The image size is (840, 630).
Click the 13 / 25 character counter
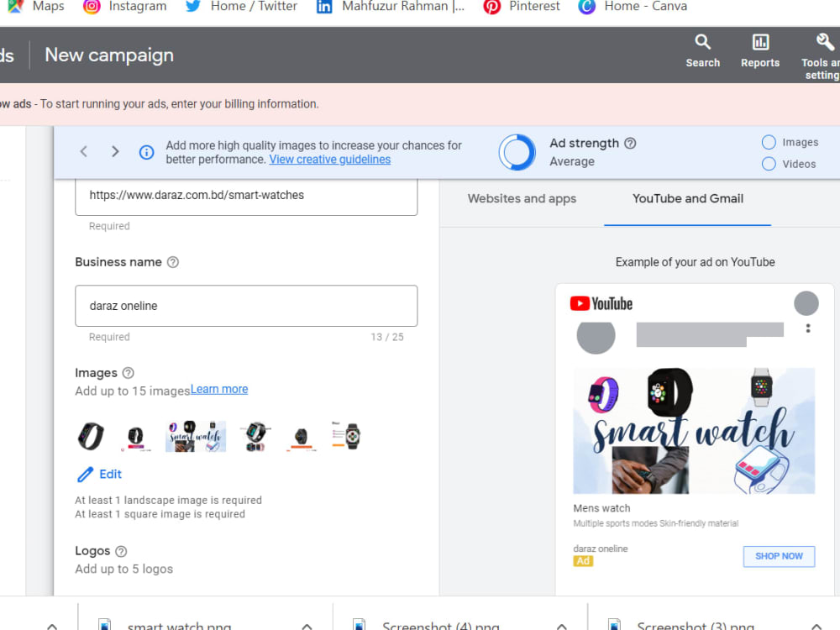click(x=386, y=337)
